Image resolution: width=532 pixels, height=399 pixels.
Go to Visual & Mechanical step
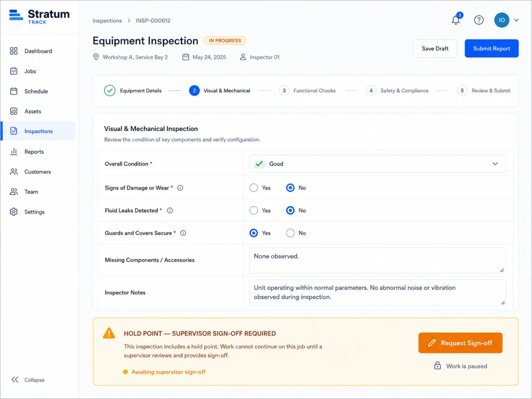219,90
